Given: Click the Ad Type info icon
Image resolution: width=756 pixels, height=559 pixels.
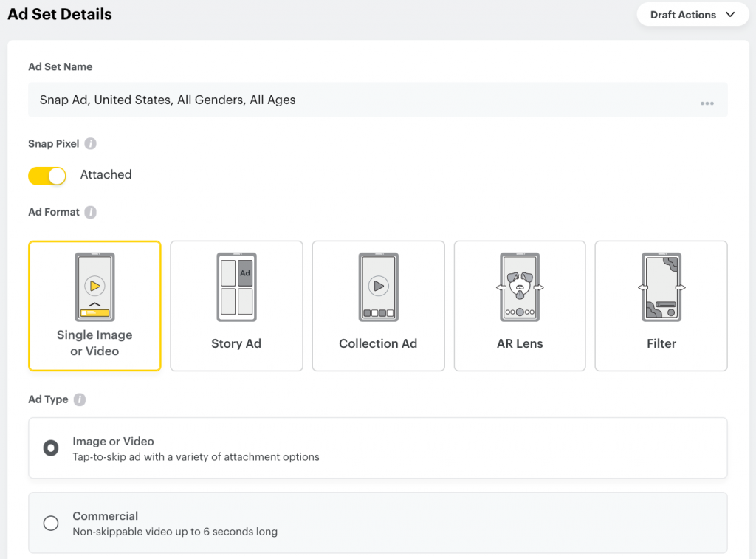Looking at the screenshot, I should [x=80, y=399].
